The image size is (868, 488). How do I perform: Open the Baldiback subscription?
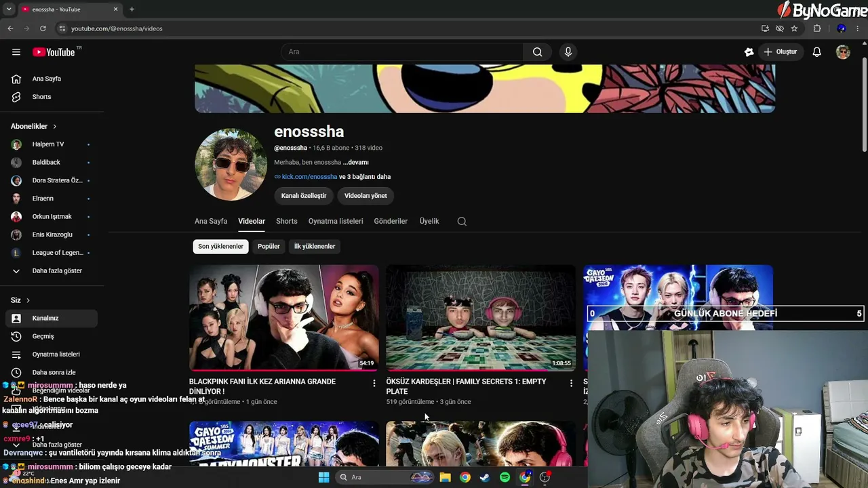click(52, 163)
